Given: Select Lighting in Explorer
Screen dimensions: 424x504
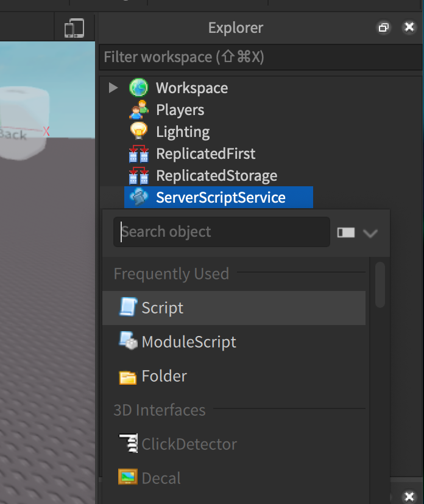Looking at the screenshot, I should coord(183,132).
